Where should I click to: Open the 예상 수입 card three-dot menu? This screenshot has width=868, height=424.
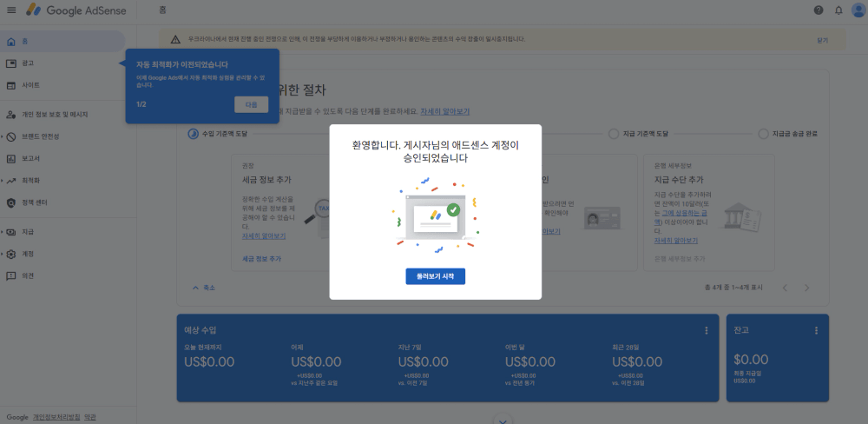[706, 330]
